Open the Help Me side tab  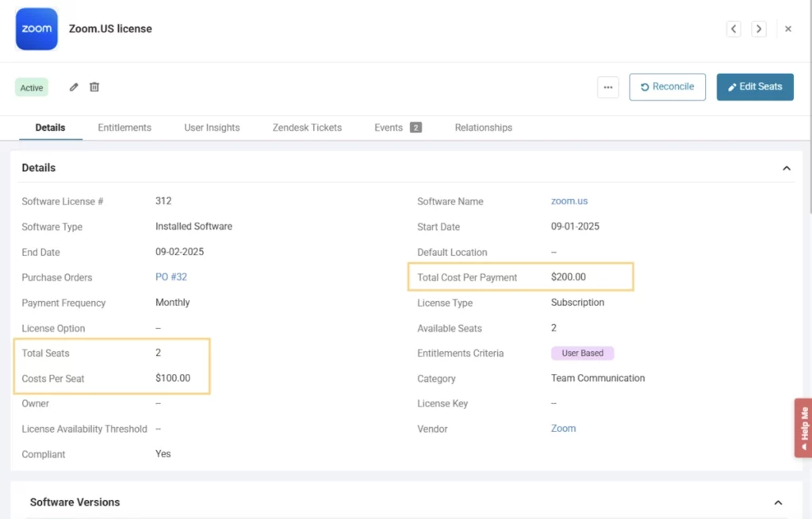click(x=803, y=428)
